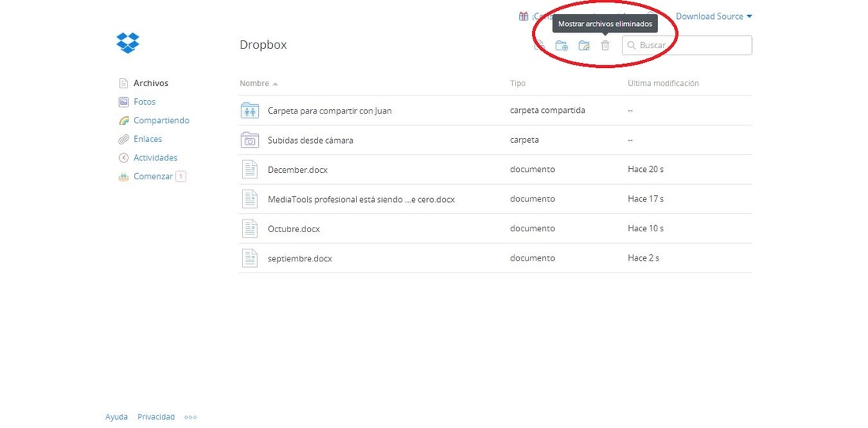Click the Dropbox heading title

(263, 45)
